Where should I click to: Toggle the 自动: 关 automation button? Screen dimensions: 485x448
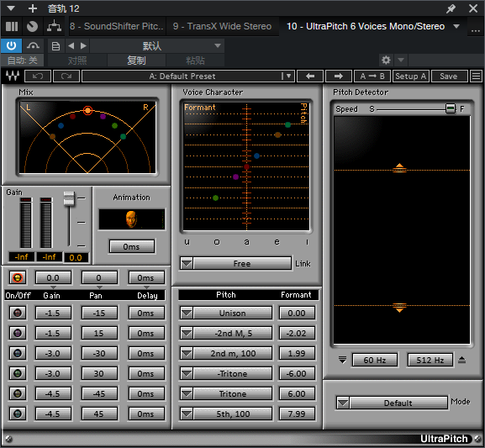[22, 61]
